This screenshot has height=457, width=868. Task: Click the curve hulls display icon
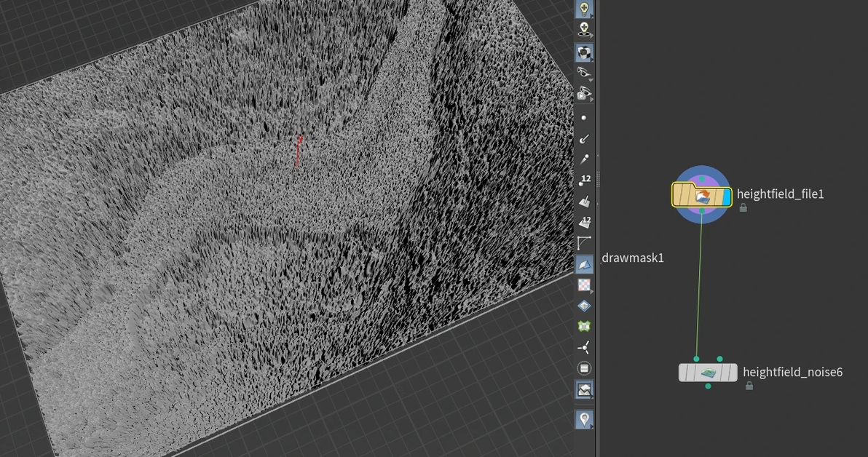click(x=583, y=243)
